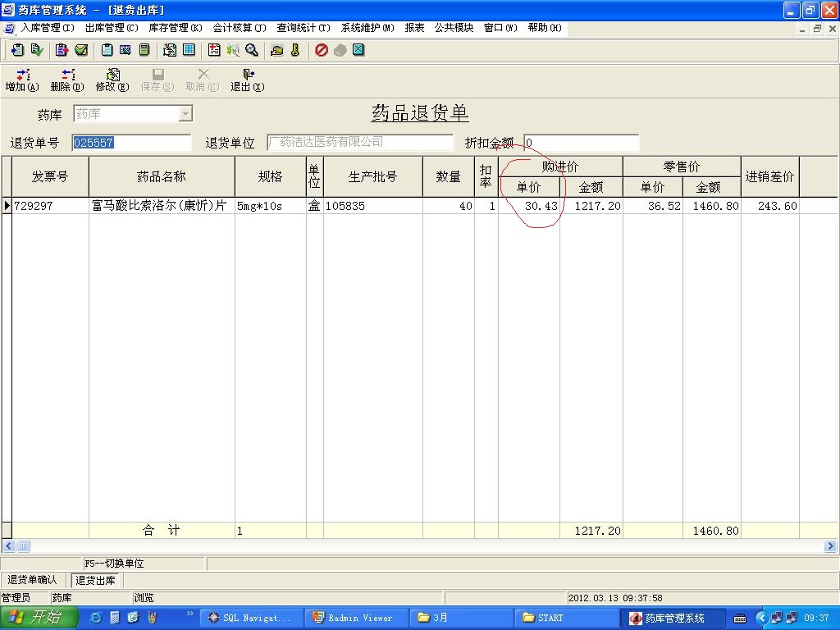Click invoice number cell 729297
This screenshot has width=840, height=630.
pyautogui.click(x=50, y=206)
